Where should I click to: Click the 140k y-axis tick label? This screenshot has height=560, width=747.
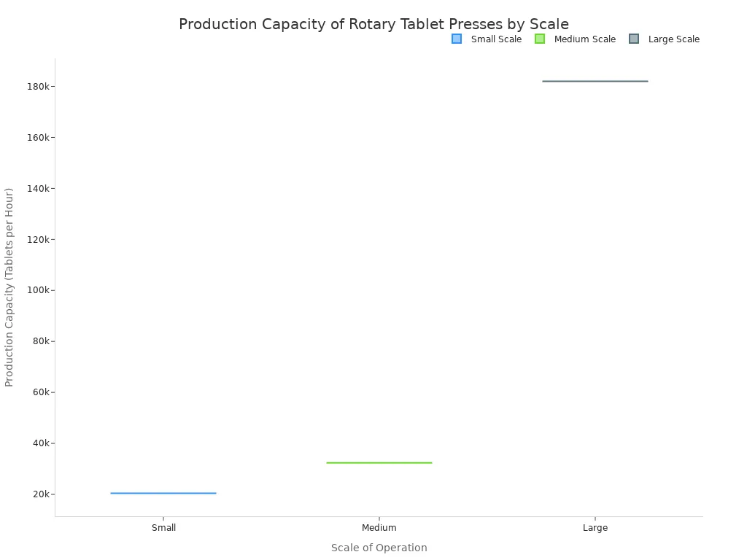tap(37, 188)
